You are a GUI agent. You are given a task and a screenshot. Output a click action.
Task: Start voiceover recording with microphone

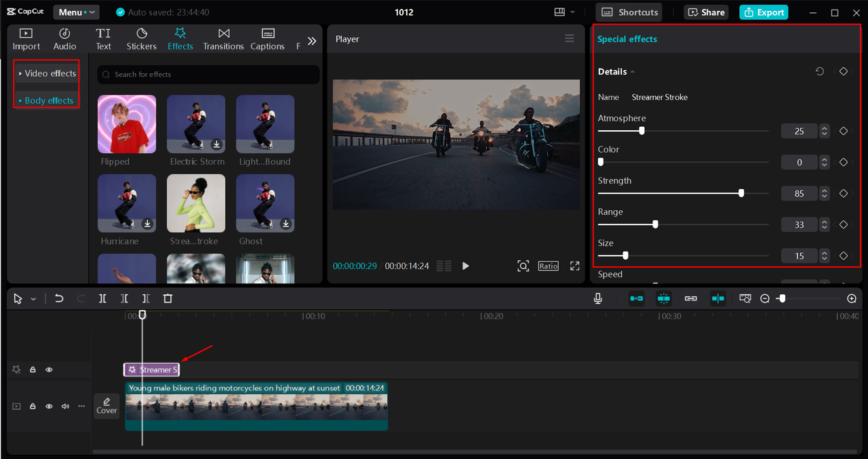(597, 298)
